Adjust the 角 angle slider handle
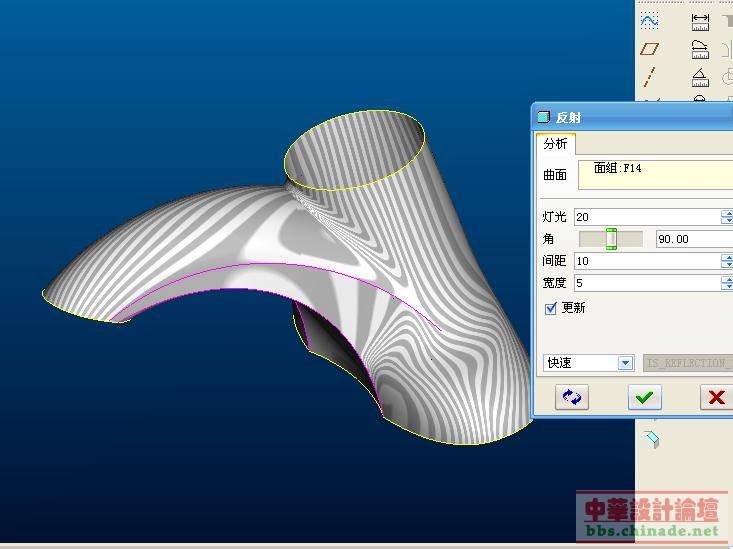Image resolution: width=733 pixels, height=549 pixels. point(611,239)
